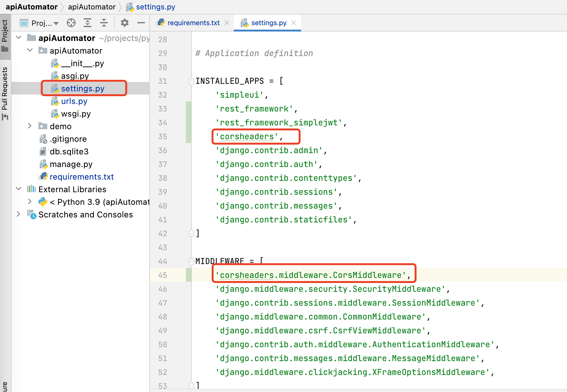Click the External Libraries bars icon
The image size is (567, 392).
coord(31,189)
